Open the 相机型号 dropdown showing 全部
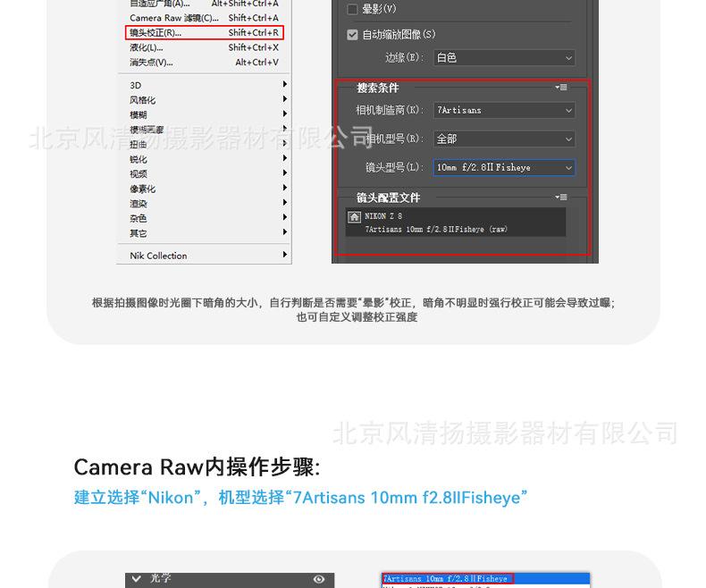The image size is (706, 588). pos(503,139)
